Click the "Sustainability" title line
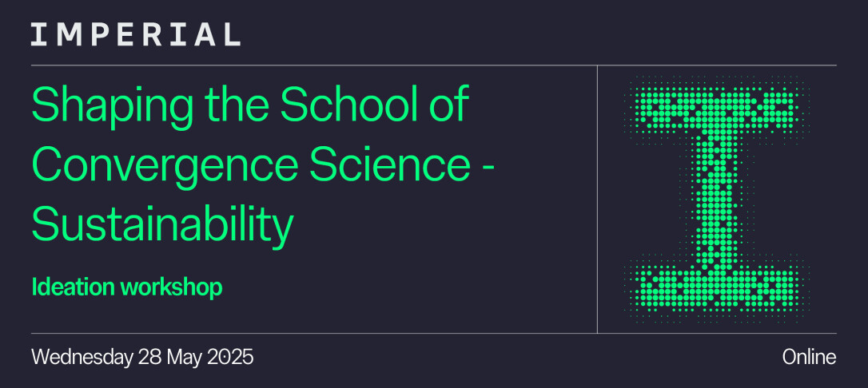Screen dimensions: 868x388 point(162,225)
